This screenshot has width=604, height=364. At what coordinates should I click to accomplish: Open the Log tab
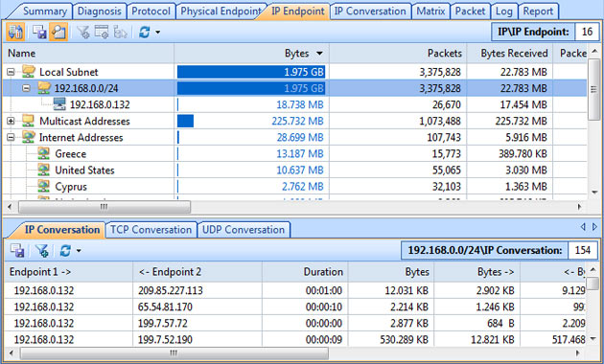tap(504, 11)
